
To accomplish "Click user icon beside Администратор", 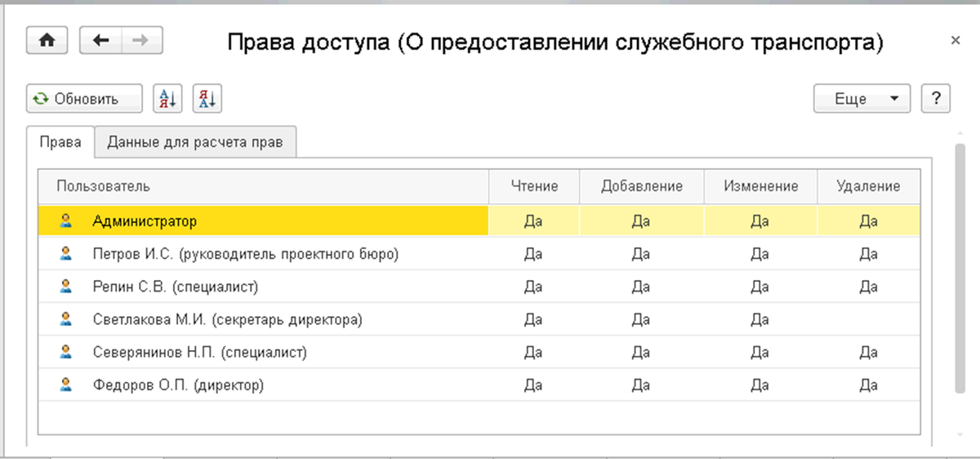I will click(66, 221).
